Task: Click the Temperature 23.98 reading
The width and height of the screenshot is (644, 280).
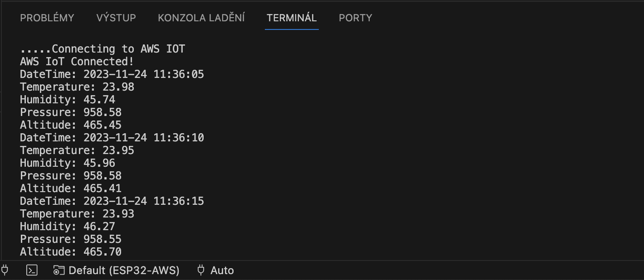Action: pos(77,87)
